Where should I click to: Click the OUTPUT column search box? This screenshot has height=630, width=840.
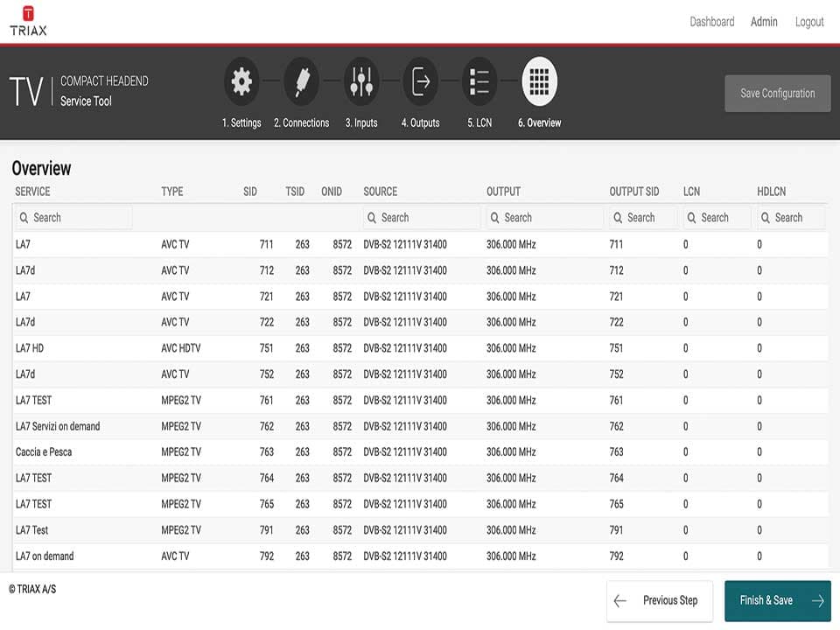pos(544,218)
